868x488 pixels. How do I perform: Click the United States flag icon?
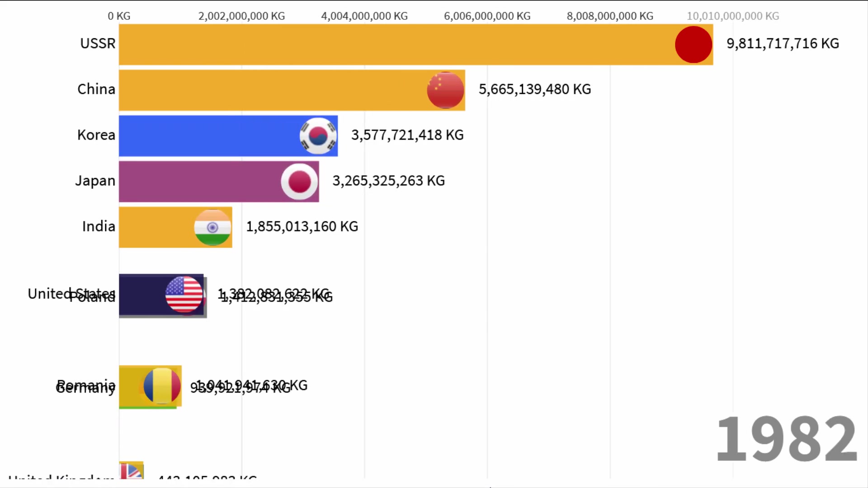[184, 295]
